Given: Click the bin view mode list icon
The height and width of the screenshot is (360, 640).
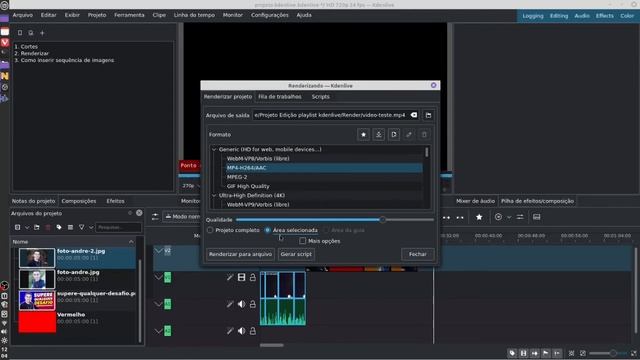Looking at the screenshot, I should coord(70,227).
